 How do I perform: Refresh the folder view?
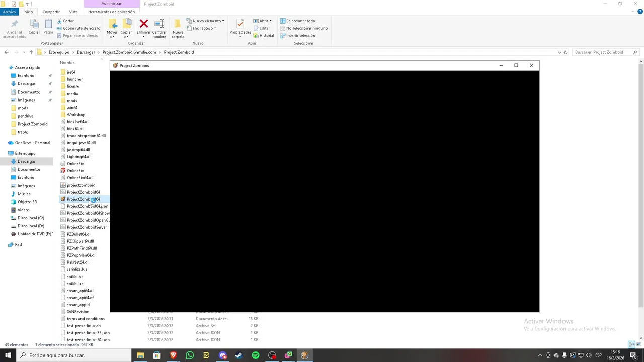(566, 52)
